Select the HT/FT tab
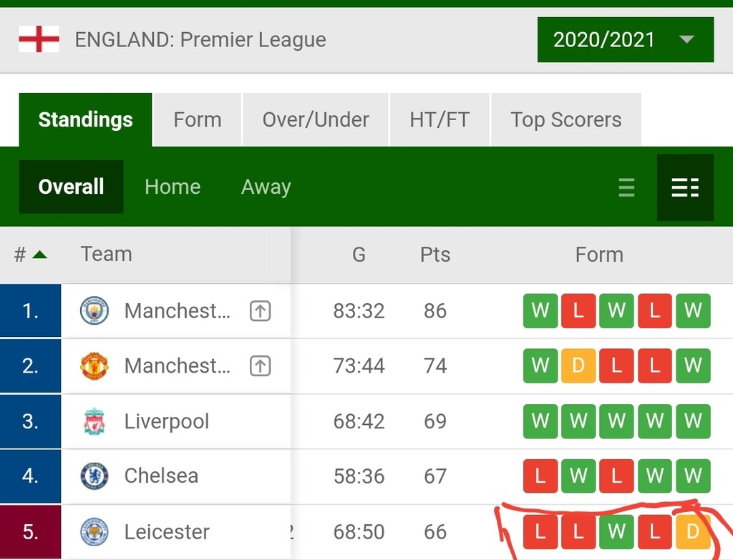 440,119
